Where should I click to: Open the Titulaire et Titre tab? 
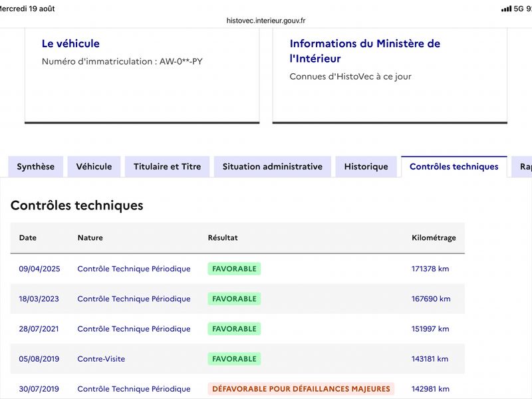(168, 167)
